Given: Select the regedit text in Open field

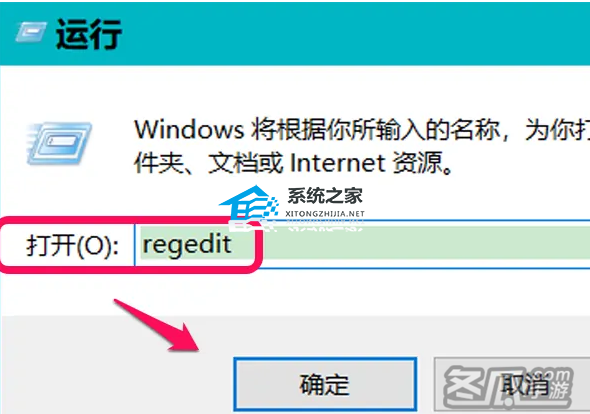Looking at the screenshot, I should 187,245.
